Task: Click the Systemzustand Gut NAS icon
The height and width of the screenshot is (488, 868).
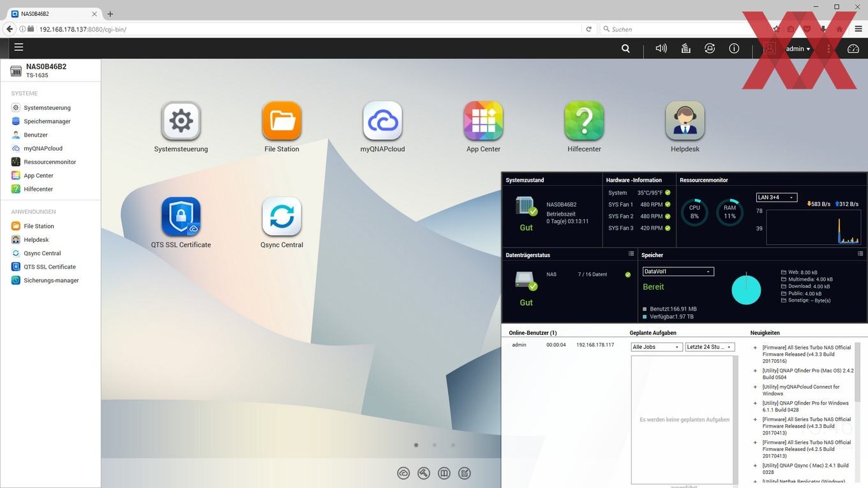Action: coord(526,207)
